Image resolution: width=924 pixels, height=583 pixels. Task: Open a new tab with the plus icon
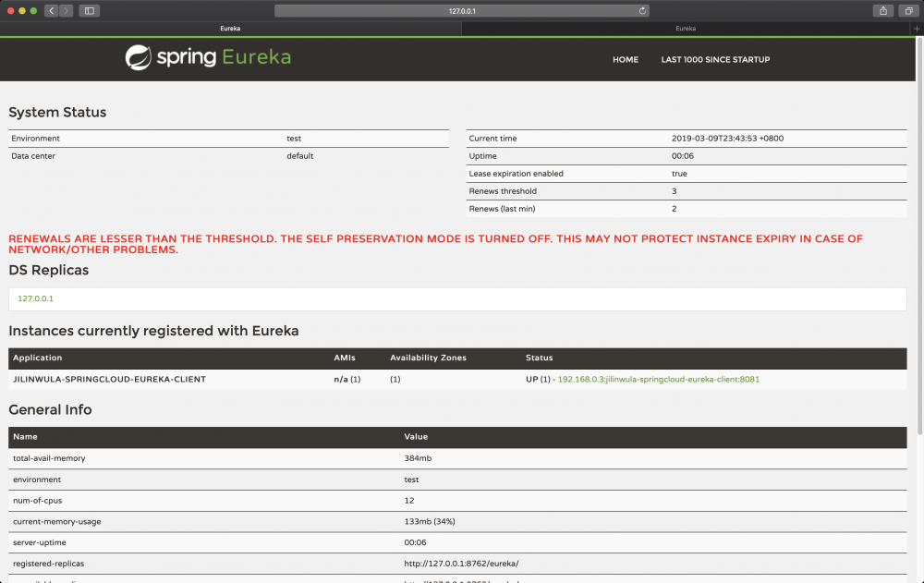916,28
